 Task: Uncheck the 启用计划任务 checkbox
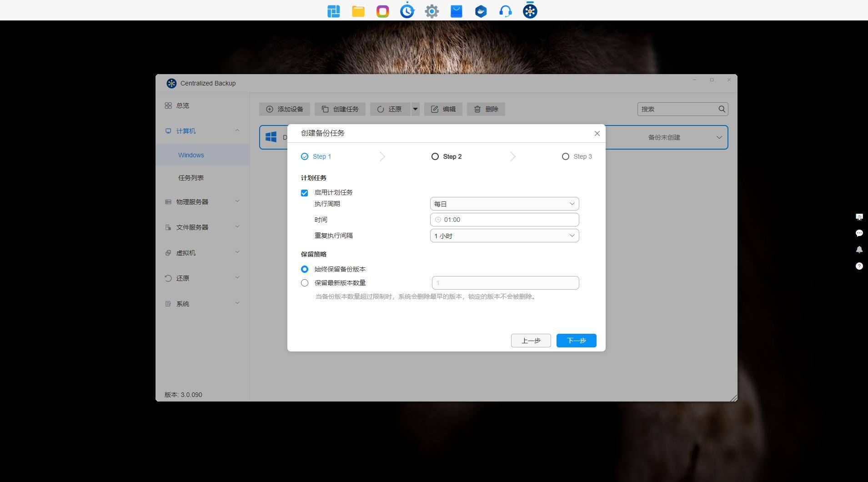305,193
